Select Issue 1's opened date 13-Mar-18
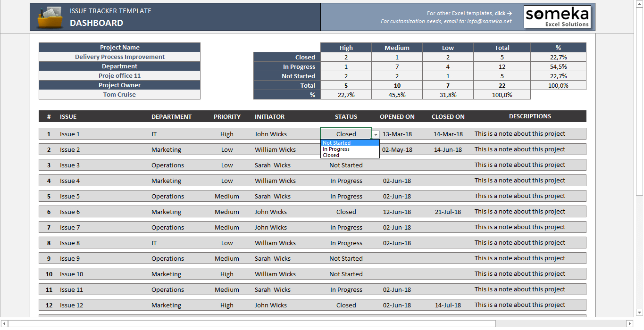 pyautogui.click(x=397, y=134)
